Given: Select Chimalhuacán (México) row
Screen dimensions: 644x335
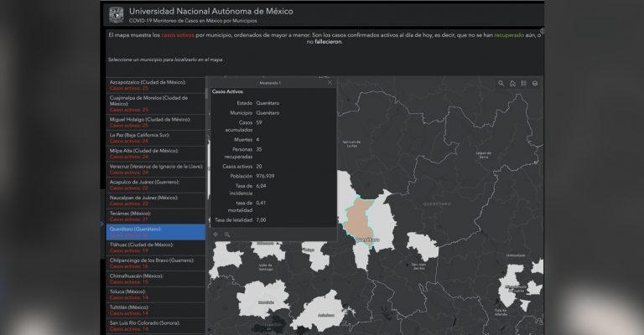Looking at the screenshot, I should point(156,279).
